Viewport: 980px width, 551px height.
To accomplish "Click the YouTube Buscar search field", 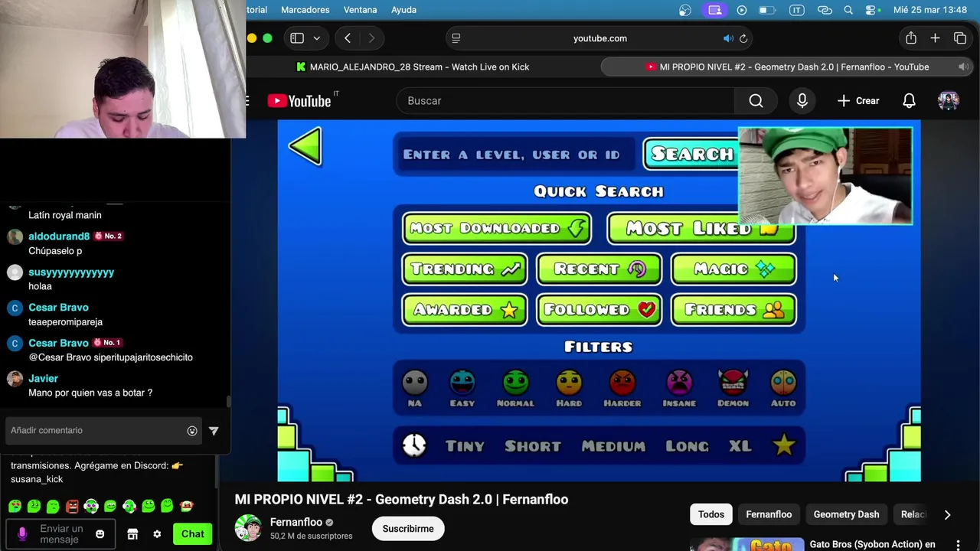I will pyautogui.click(x=565, y=101).
